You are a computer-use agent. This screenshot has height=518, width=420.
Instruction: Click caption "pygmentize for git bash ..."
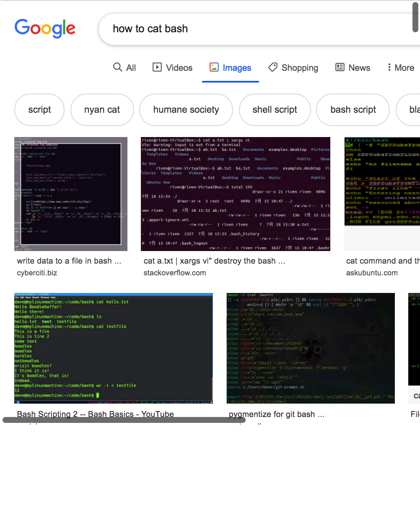(x=277, y=414)
